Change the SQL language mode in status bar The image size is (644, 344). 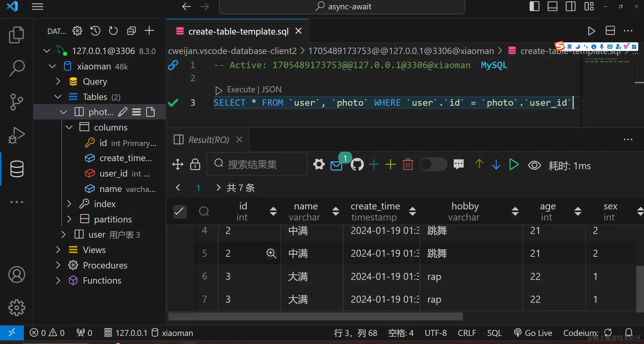click(x=494, y=333)
